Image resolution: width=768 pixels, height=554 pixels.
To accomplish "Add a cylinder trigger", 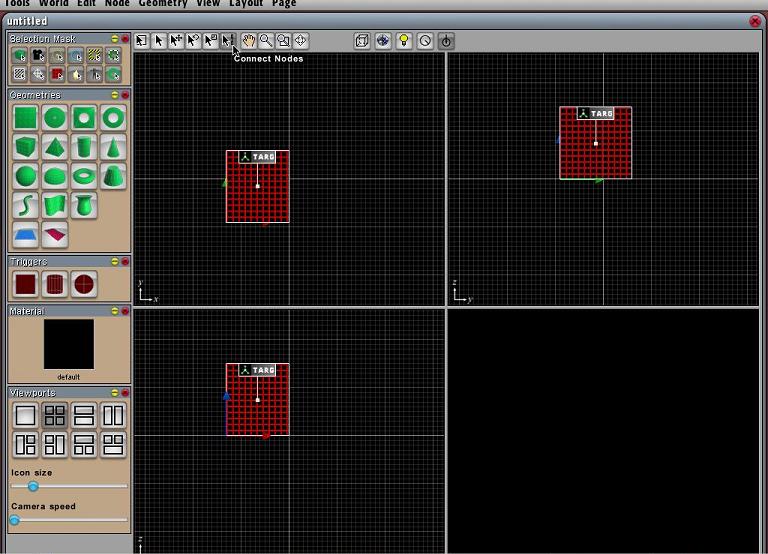I will [x=55, y=285].
